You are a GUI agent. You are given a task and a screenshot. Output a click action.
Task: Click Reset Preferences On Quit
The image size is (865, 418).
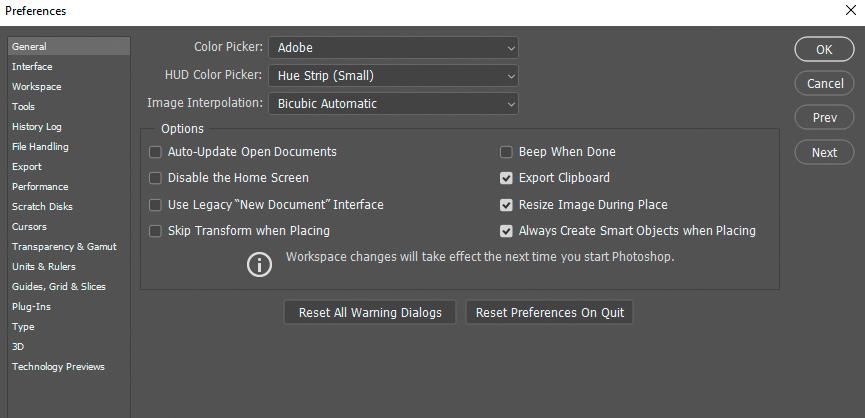pyautogui.click(x=549, y=313)
